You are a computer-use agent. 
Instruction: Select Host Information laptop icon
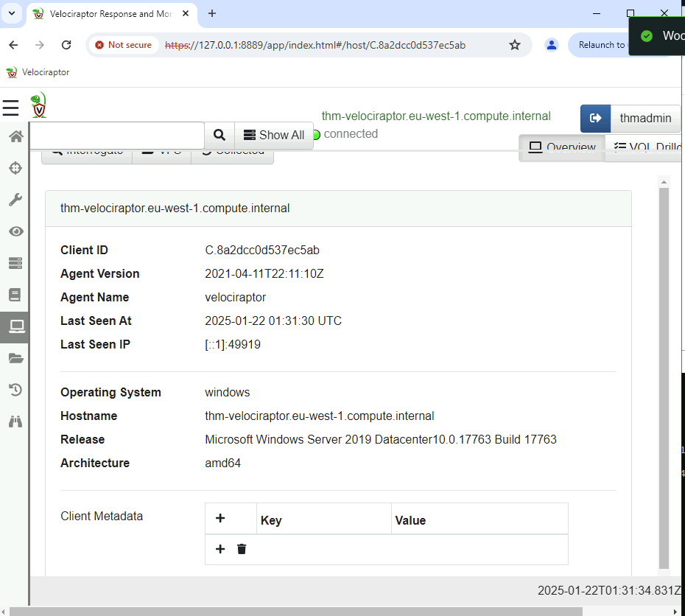point(17,326)
